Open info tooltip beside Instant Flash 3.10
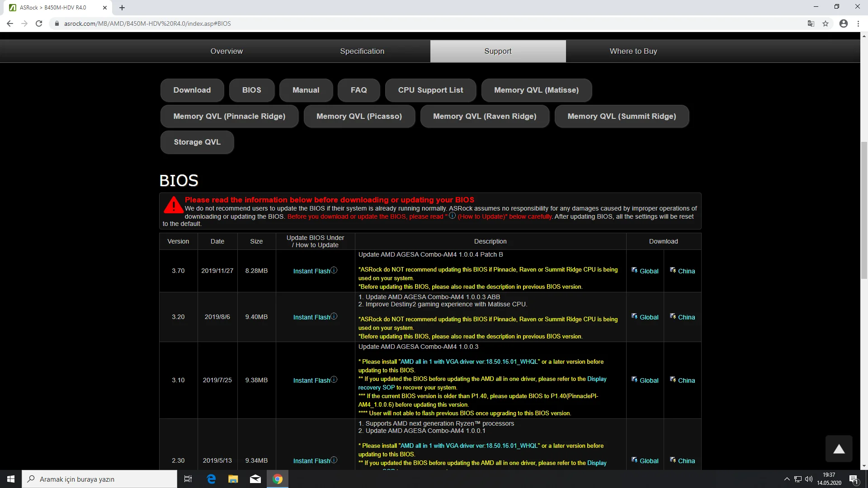Screen dimensions: 868x488 335,380
